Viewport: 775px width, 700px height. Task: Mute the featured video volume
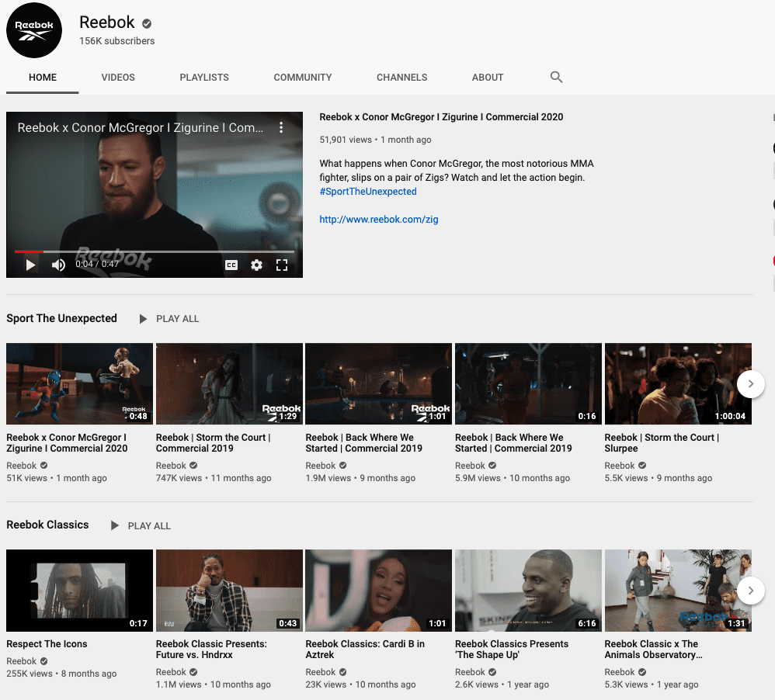coord(57,265)
